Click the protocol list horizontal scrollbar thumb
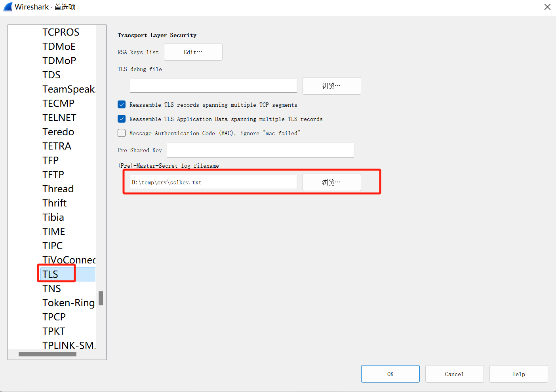This screenshot has width=556, height=392. tap(48, 354)
